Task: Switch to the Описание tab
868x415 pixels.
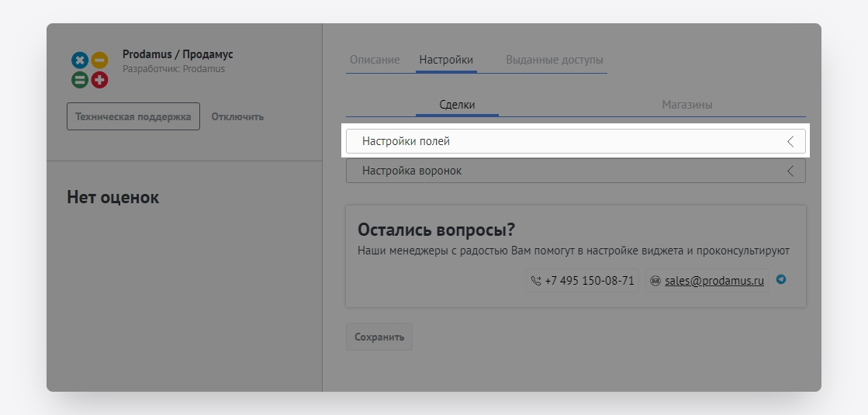Action: coord(375,60)
